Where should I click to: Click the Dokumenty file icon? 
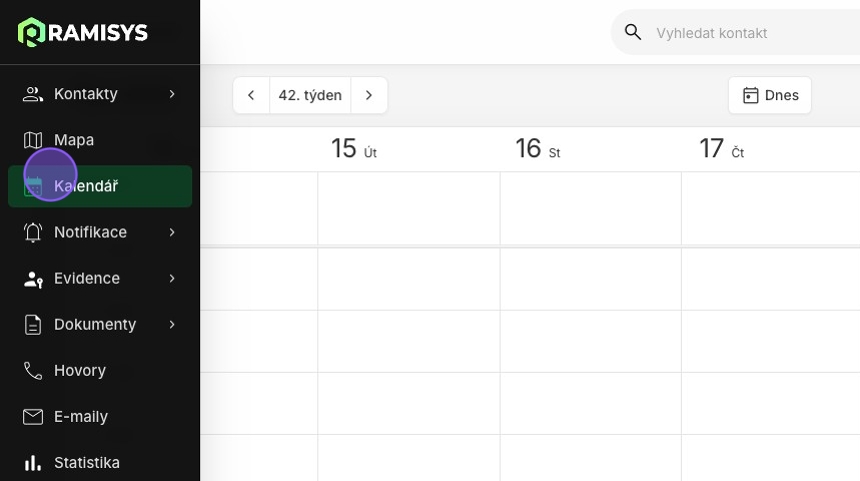33,325
